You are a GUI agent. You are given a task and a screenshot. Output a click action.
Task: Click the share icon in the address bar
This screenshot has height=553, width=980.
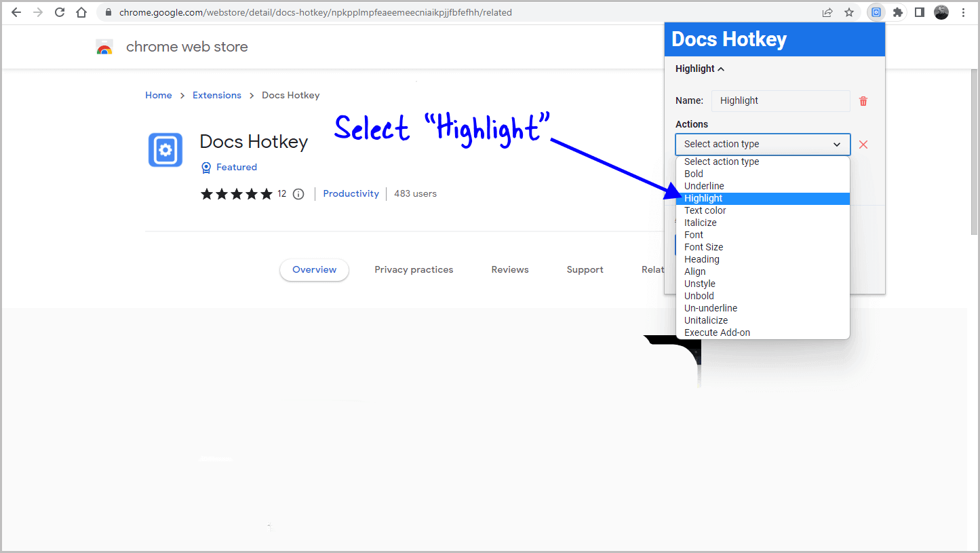point(827,12)
